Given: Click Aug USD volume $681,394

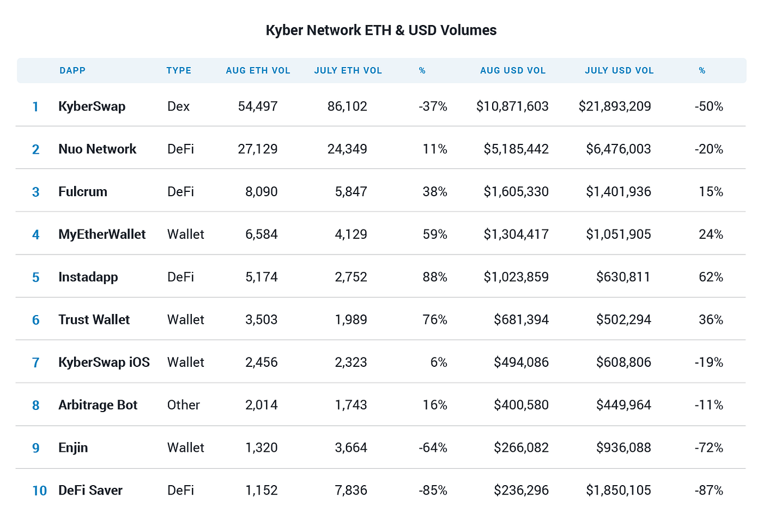Looking at the screenshot, I should click(522, 319).
